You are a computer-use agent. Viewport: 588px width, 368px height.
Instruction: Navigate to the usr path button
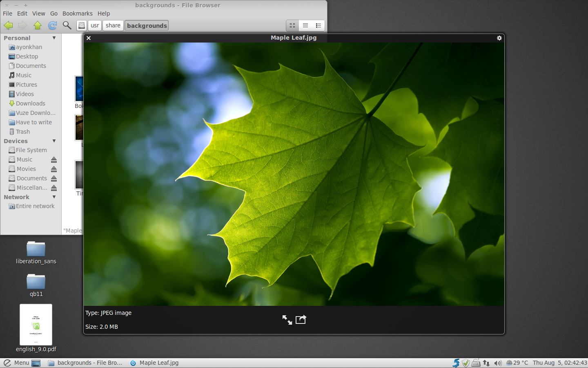point(95,25)
